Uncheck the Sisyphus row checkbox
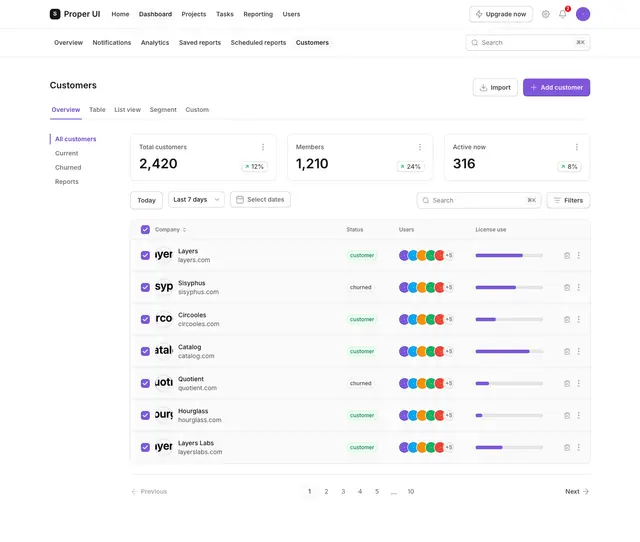640x542 pixels. click(145, 287)
